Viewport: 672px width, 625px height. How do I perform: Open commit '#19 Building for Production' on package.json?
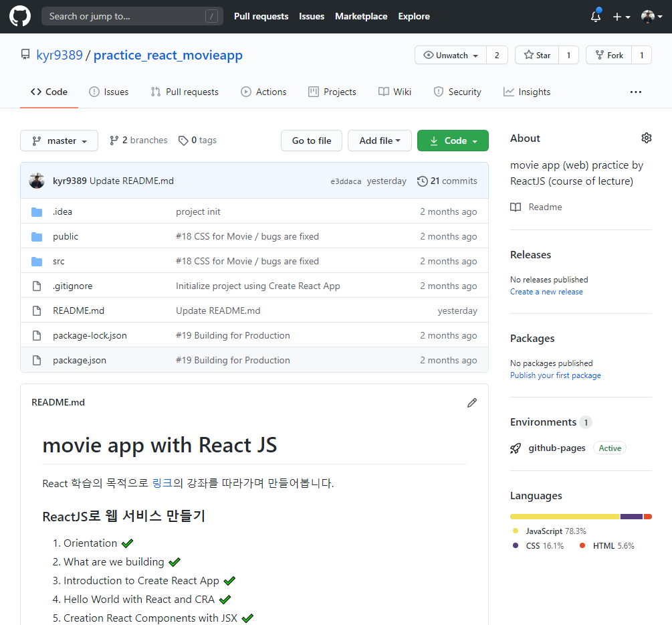pos(233,360)
